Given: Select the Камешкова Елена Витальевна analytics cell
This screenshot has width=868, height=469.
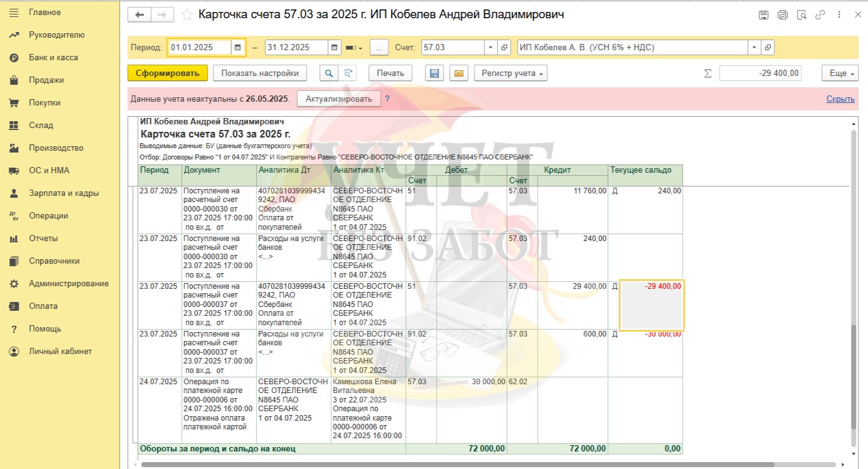Looking at the screenshot, I should (x=368, y=409).
